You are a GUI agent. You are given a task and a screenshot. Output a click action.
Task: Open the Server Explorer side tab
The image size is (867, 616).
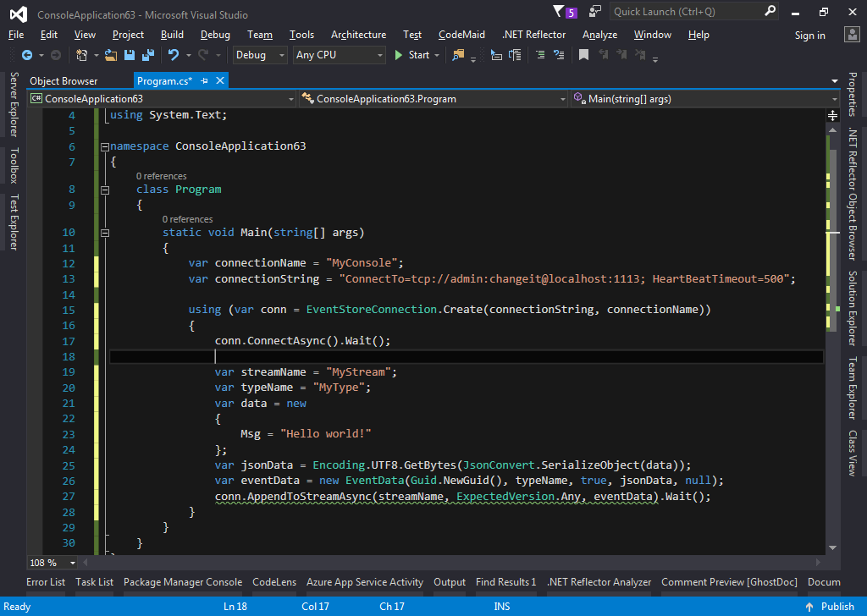(x=14, y=104)
